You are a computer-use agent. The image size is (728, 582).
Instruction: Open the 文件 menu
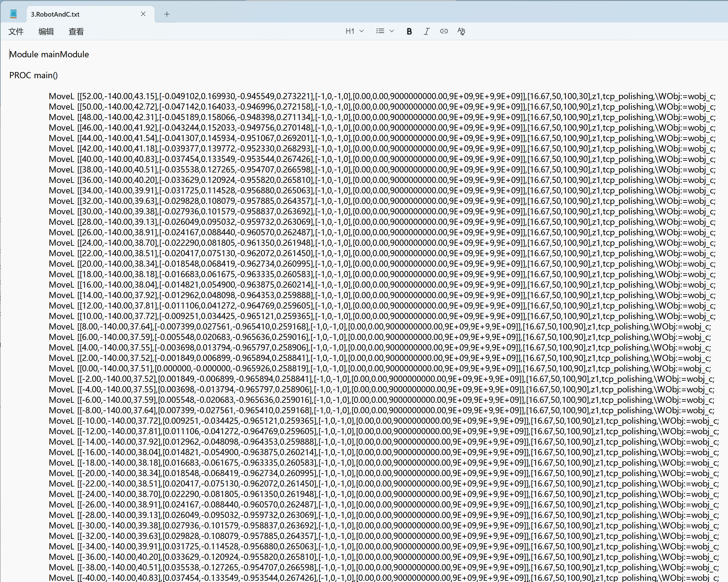(x=16, y=32)
